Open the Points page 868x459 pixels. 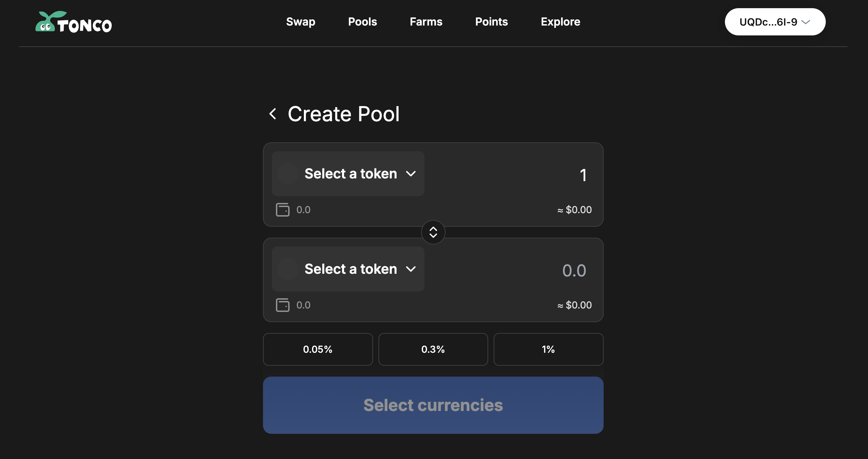pos(491,22)
